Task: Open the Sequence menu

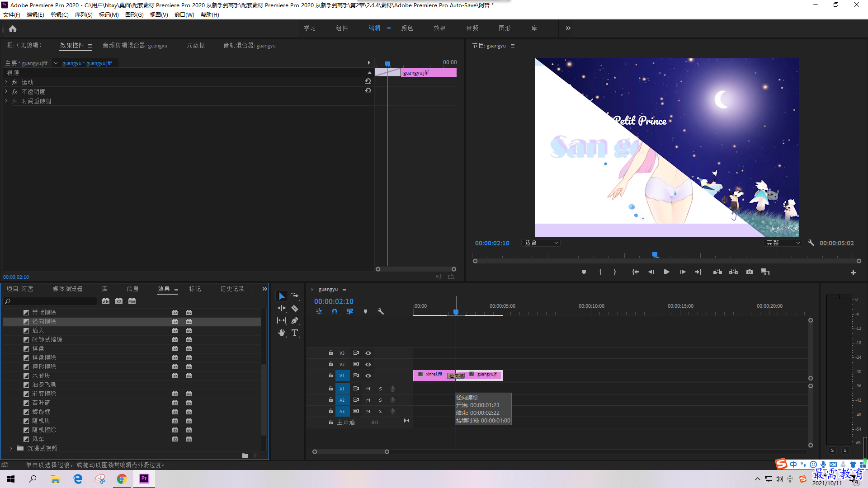Action: (84, 15)
